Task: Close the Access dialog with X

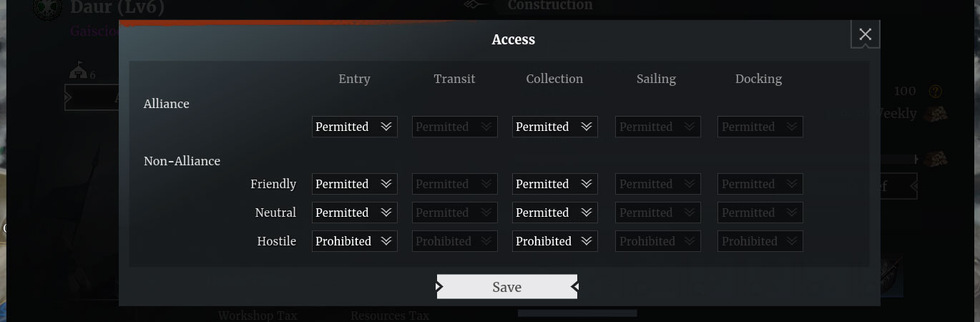Action: pyautogui.click(x=865, y=34)
